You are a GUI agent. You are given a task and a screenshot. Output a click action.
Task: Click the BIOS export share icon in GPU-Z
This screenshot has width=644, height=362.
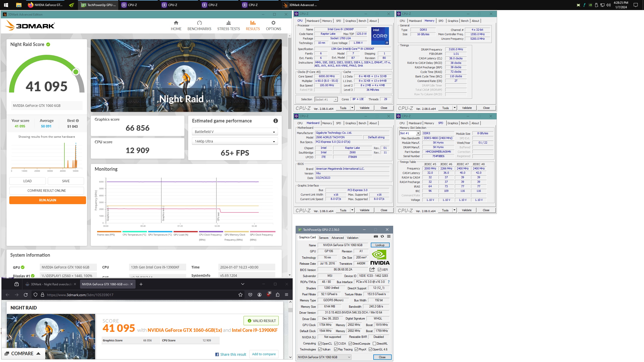tap(372, 269)
